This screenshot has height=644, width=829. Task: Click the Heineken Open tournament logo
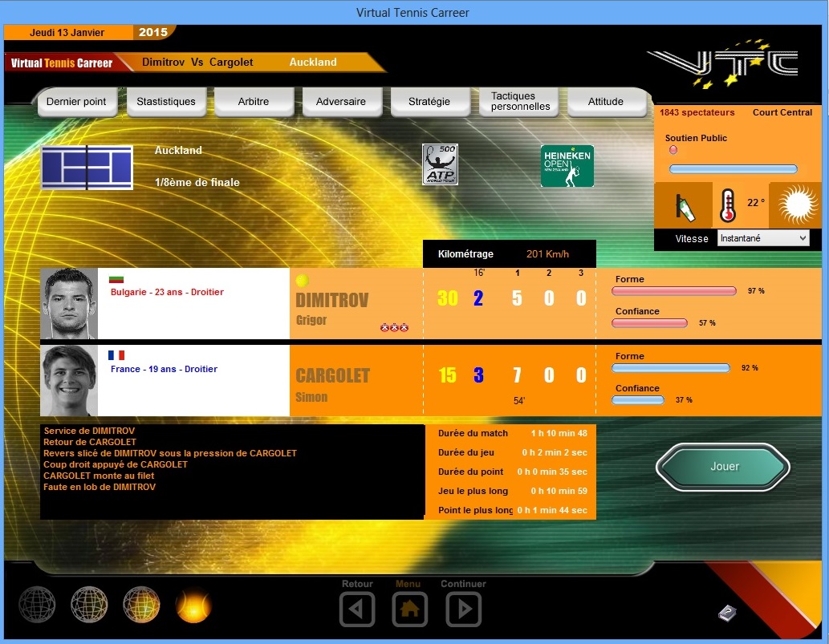coord(567,166)
